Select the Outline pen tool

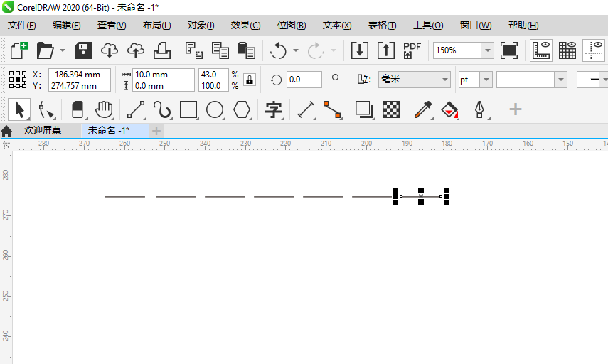click(x=480, y=109)
